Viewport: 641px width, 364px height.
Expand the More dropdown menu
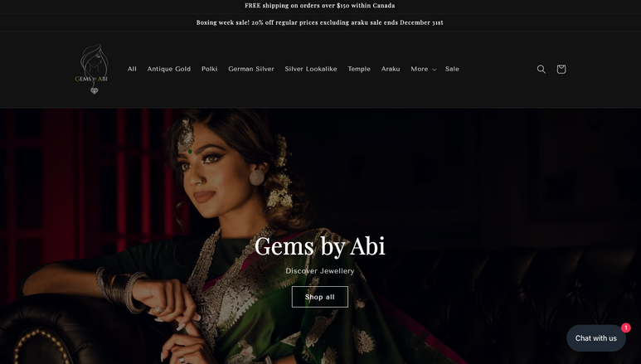[424, 69]
